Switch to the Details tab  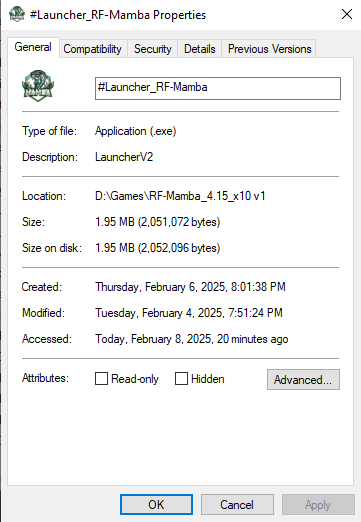(x=200, y=49)
